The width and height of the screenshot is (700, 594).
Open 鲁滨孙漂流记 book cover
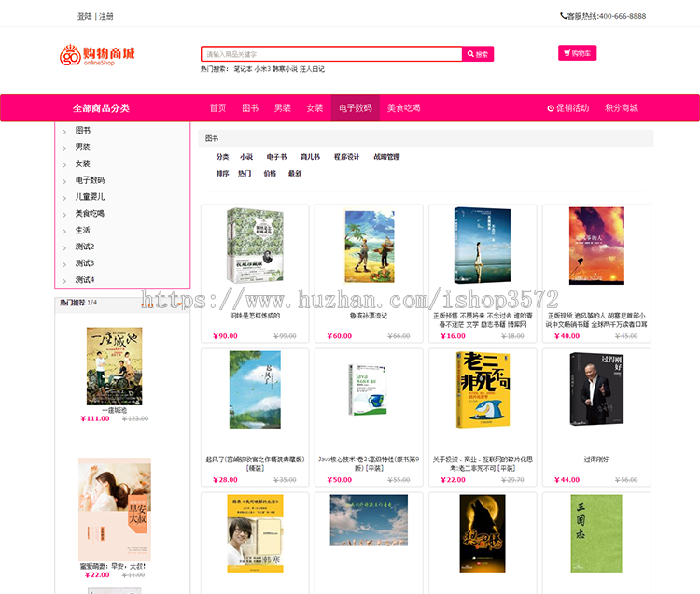point(370,246)
